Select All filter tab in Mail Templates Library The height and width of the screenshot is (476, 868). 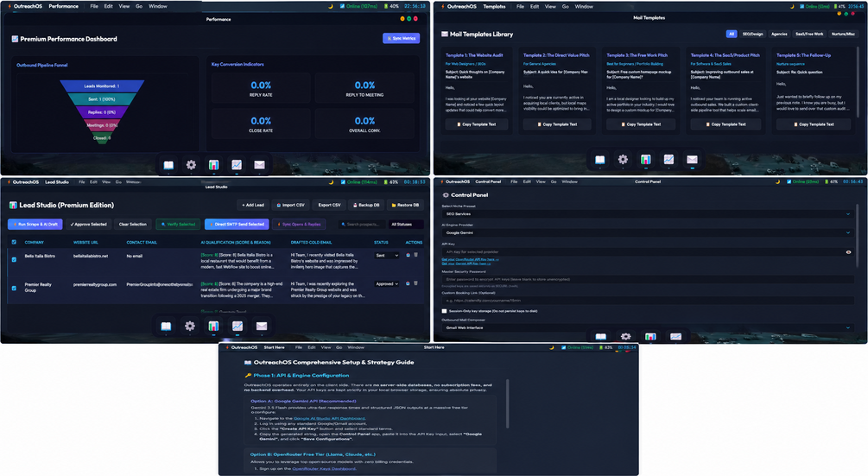pos(732,34)
